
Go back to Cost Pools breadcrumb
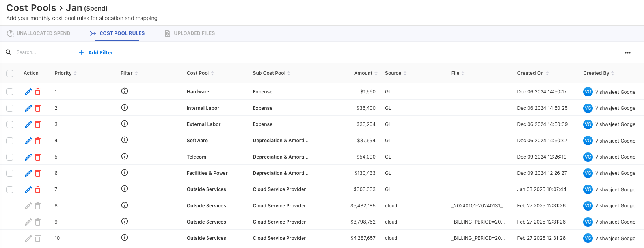[31, 8]
